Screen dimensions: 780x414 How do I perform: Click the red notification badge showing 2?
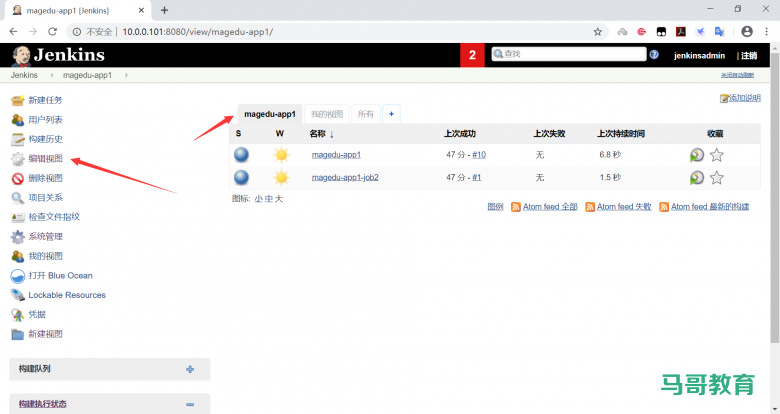(472, 55)
